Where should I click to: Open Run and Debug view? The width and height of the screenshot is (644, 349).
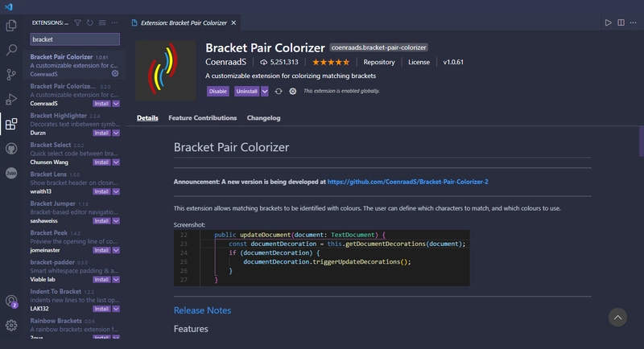[x=11, y=99]
